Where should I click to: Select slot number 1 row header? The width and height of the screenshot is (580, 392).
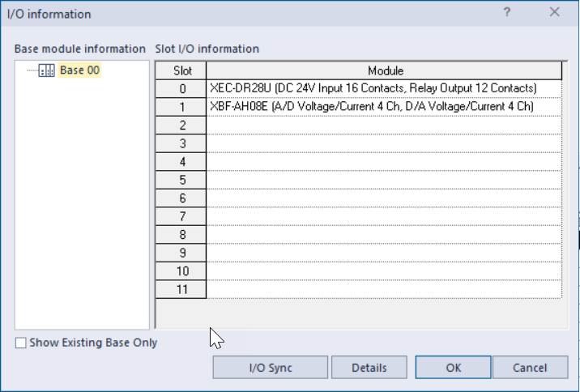(x=181, y=107)
